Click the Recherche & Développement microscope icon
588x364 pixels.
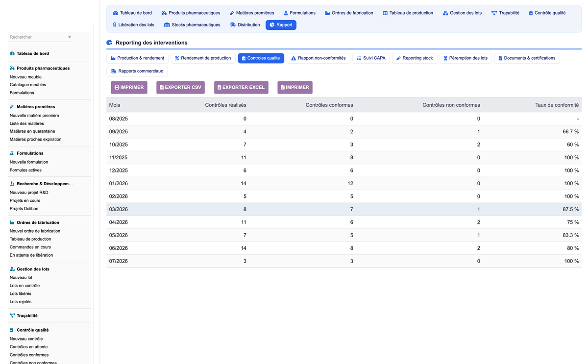(x=12, y=184)
